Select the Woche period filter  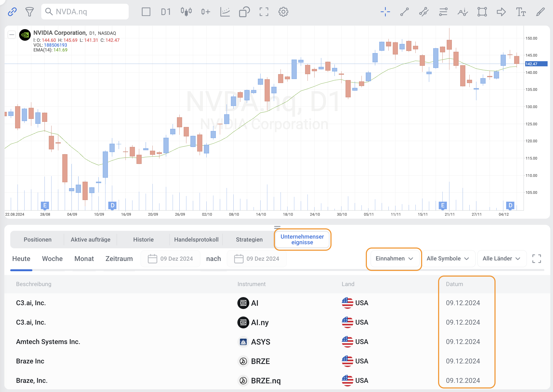(x=52, y=259)
